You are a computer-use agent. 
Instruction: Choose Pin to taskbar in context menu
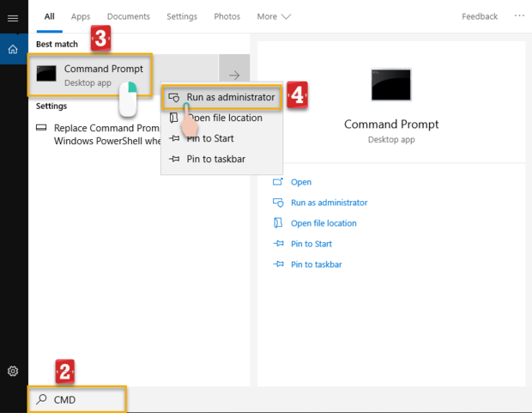coord(221,159)
